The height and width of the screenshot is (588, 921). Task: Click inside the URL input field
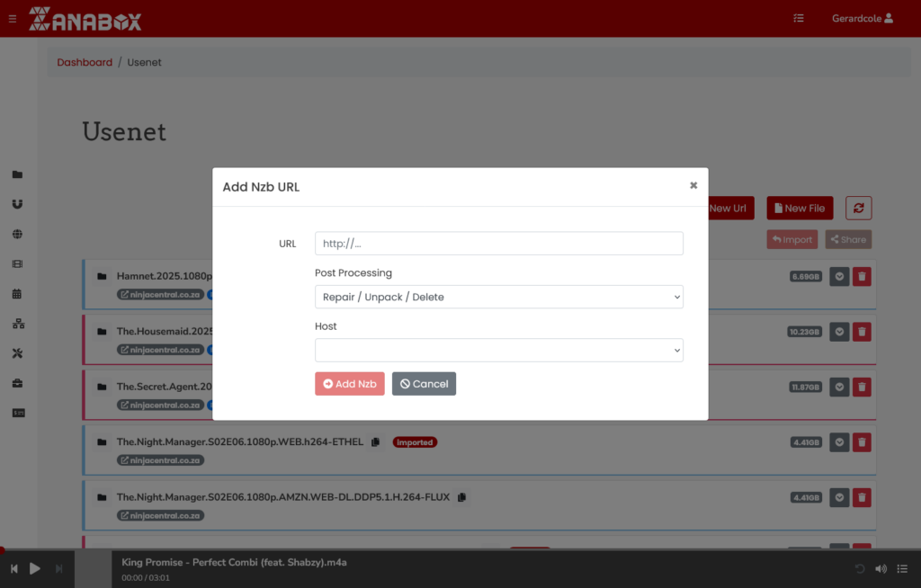tap(498, 243)
